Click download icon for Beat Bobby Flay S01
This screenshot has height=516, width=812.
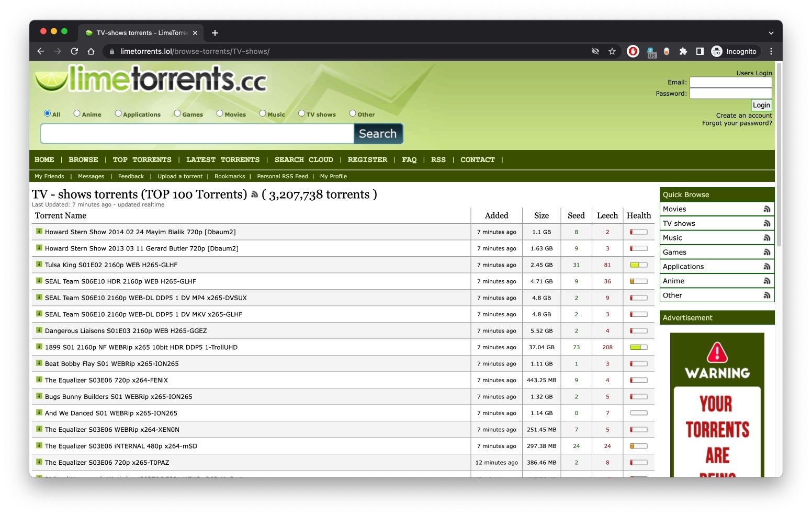click(39, 363)
